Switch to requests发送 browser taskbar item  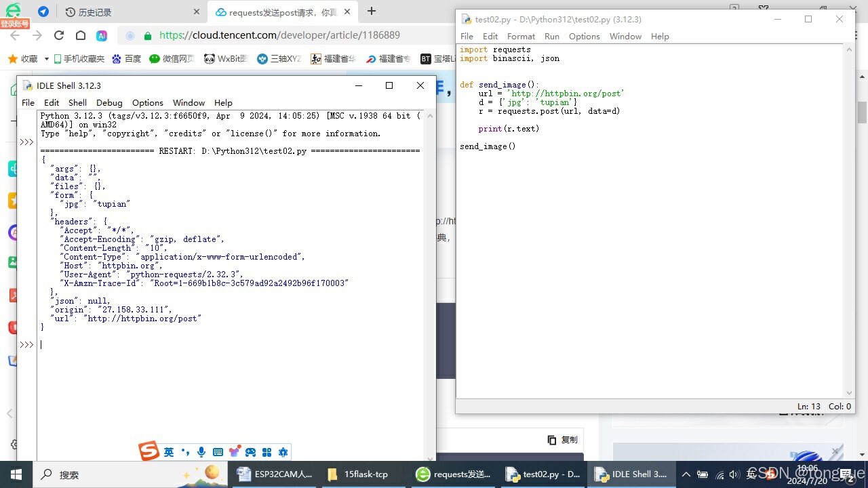[454, 474]
